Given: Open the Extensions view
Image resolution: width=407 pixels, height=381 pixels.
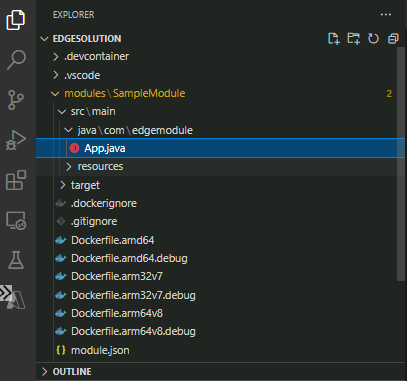Looking at the screenshot, I should pos(16,180).
